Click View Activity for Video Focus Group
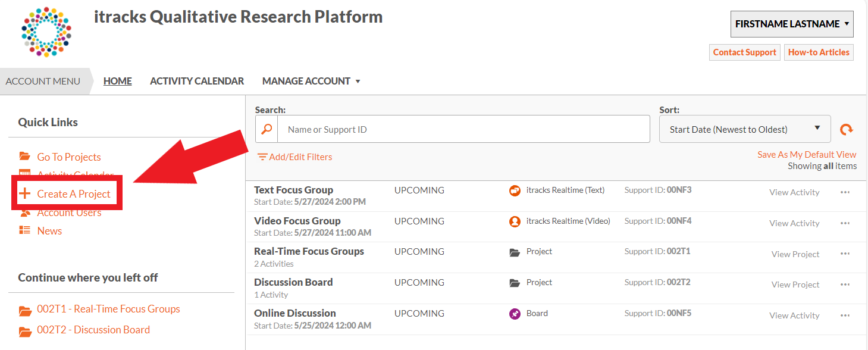 [794, 223]
